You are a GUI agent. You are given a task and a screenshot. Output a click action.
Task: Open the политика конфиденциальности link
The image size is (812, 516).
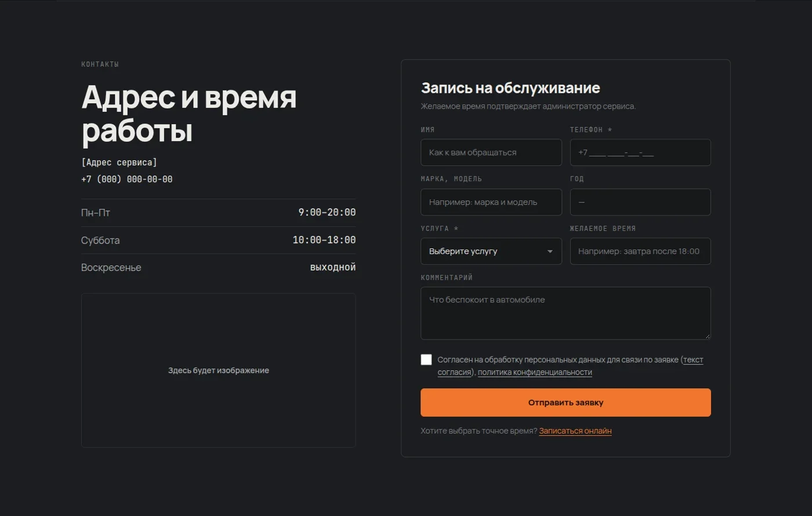[x=535, y=373]
